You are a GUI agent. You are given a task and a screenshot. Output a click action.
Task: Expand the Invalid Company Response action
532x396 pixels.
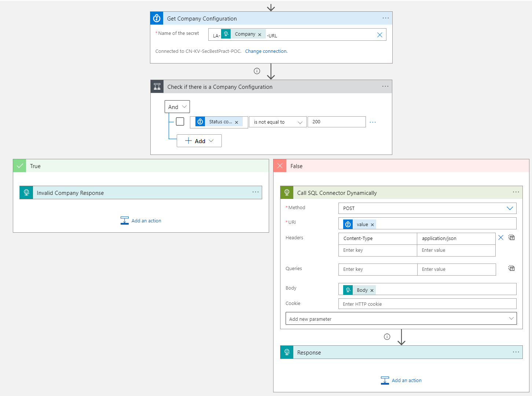141,193
